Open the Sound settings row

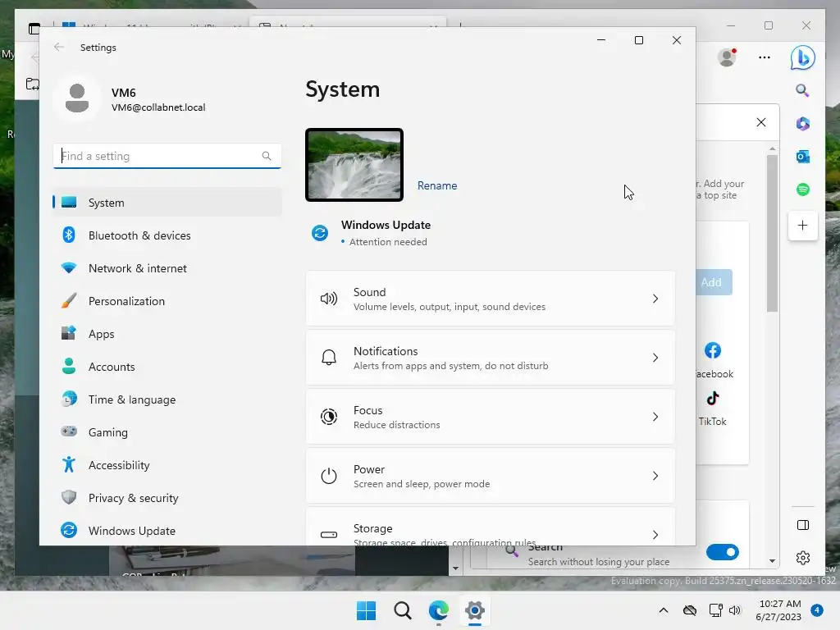491,299
